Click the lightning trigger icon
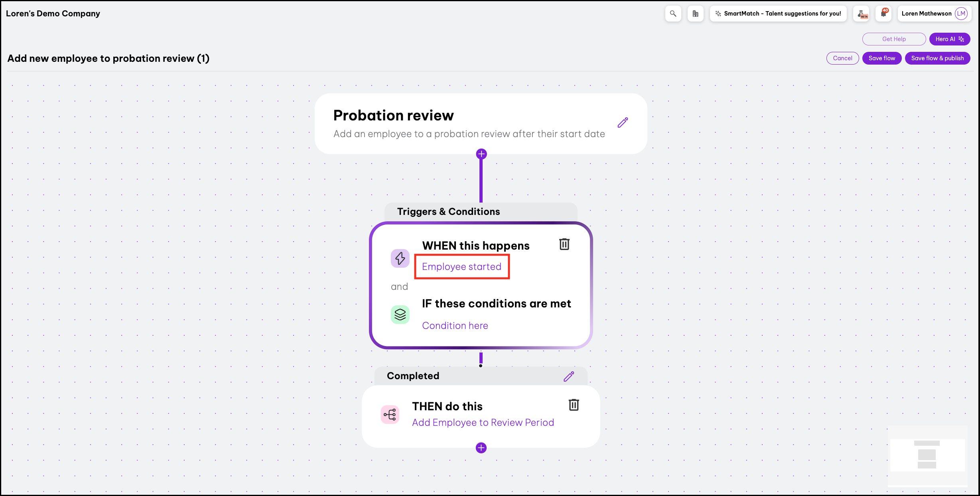The width and height of the screenshot is (980, 496). pyautogui.click(x=400, y=258)
